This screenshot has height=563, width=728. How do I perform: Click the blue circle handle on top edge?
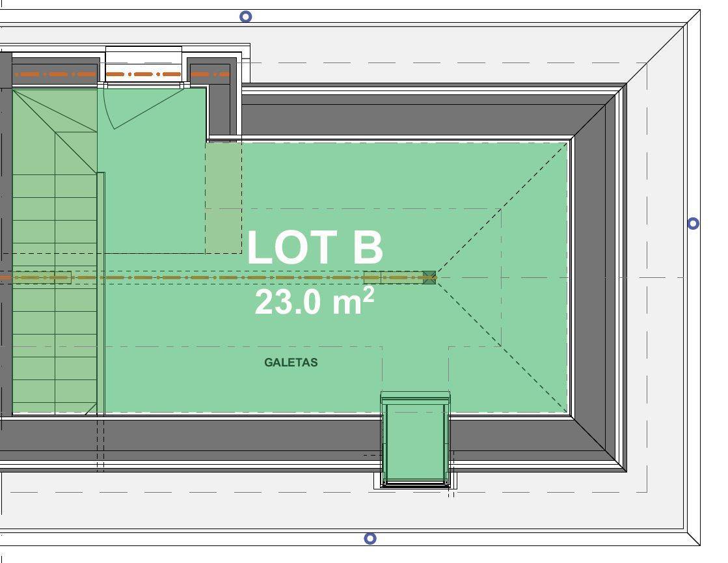pos(245,17)
